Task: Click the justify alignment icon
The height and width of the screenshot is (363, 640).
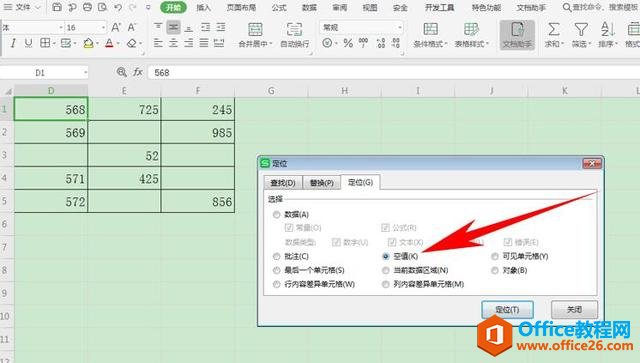Action: point(204,43)
